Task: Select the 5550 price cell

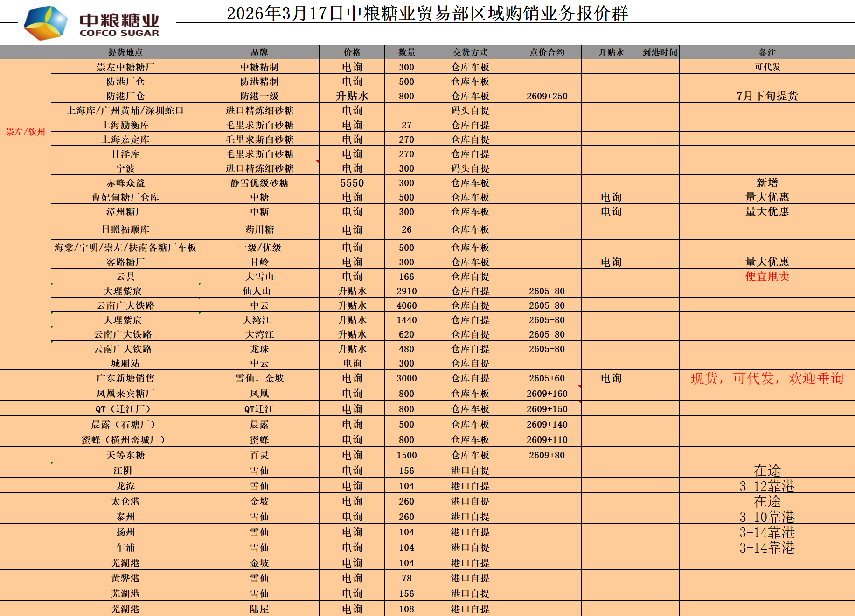Action: click(352, 183)
